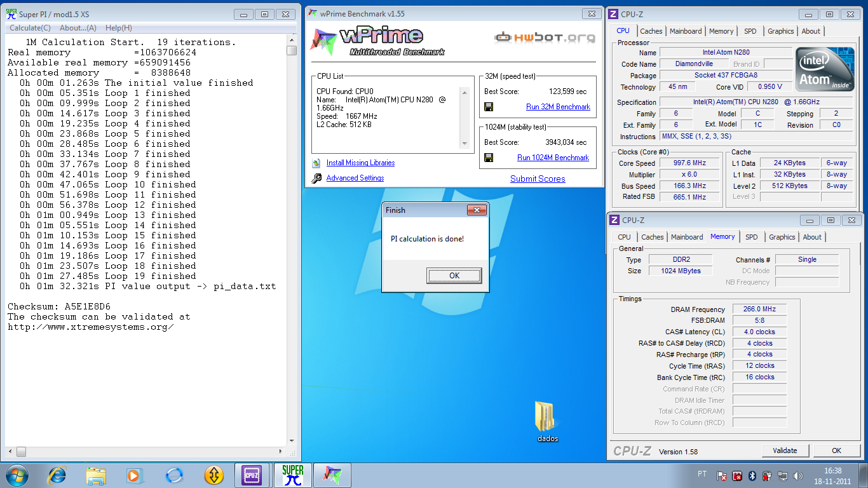This screenshot has width=868, height=488.
Task: Select the dados folder on the desktop
Action: pos(547,421)
